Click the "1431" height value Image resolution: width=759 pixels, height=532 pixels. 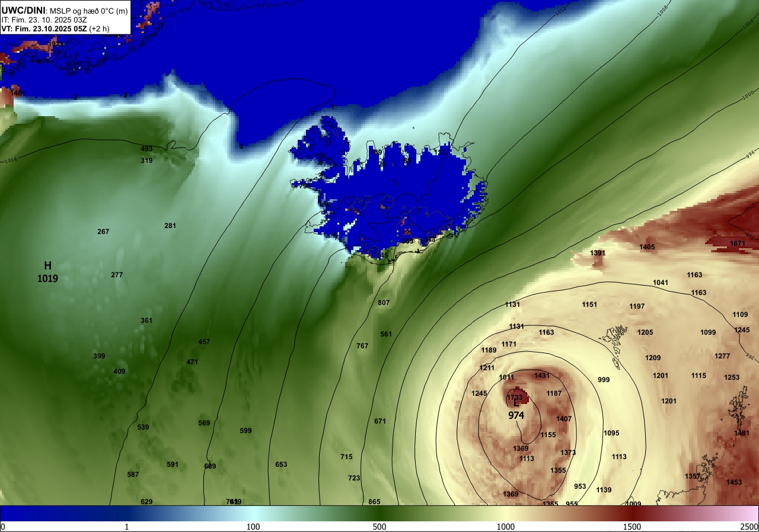click(542, 376)
